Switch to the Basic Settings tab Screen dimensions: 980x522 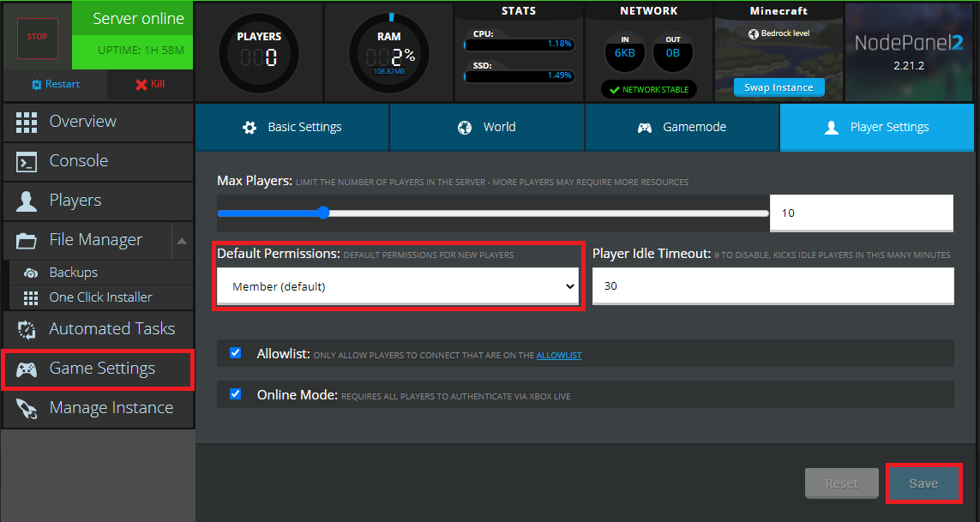(292, 127)
